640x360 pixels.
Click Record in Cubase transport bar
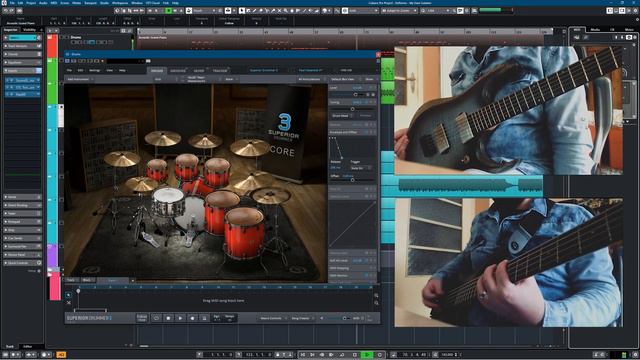[380, 355]
